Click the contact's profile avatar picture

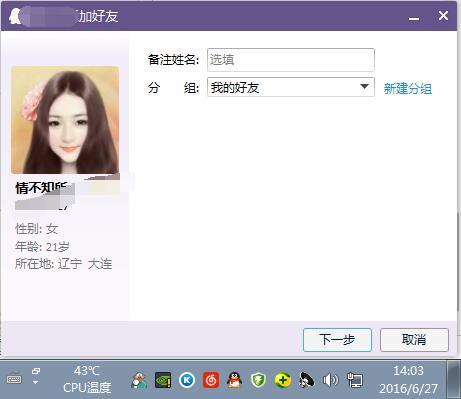coord(65,120)
